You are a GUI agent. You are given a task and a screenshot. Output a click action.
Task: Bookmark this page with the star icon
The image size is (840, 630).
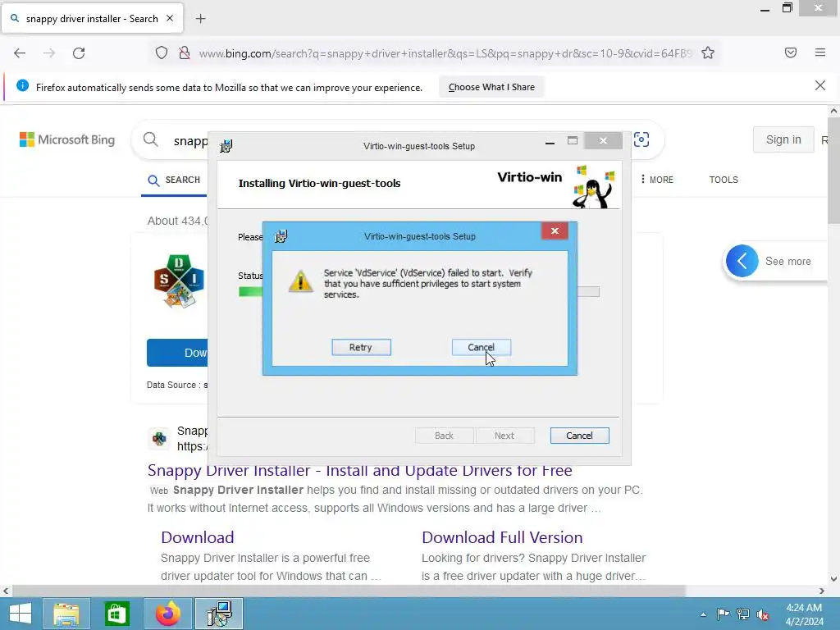point(708,53)
